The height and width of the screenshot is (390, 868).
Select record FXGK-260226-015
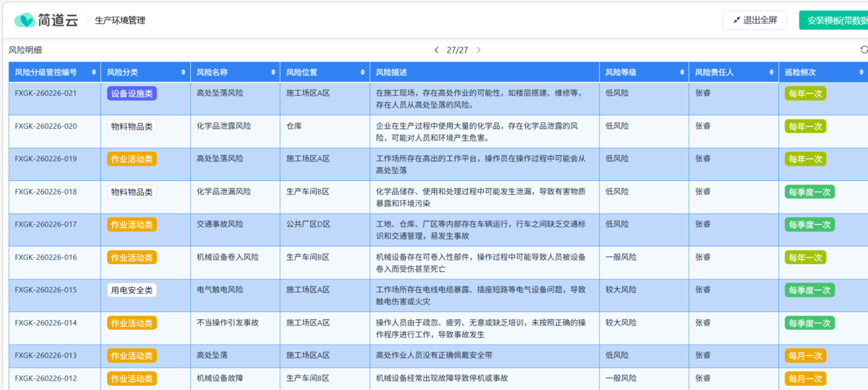46,289
